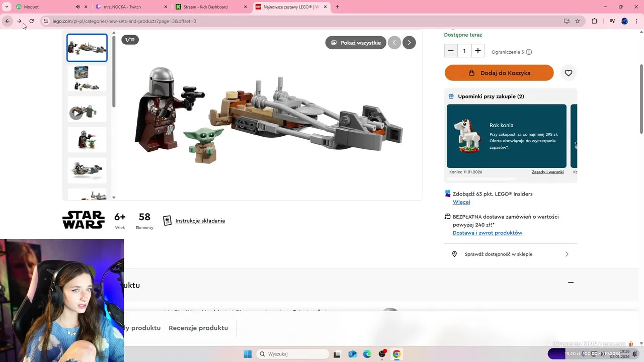Open Dostawa i zwrot produktów link
This screenshot has width=644, height=362.
pos(488,233)
